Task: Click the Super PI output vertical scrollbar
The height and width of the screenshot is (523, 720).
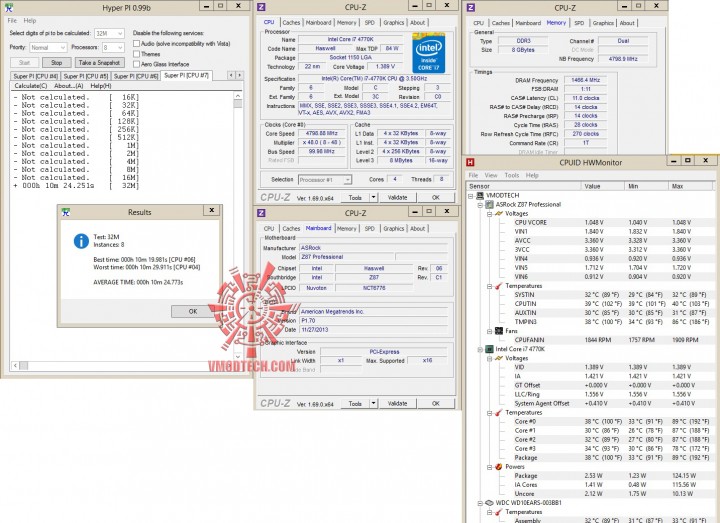Action: [x=238, y=225]
